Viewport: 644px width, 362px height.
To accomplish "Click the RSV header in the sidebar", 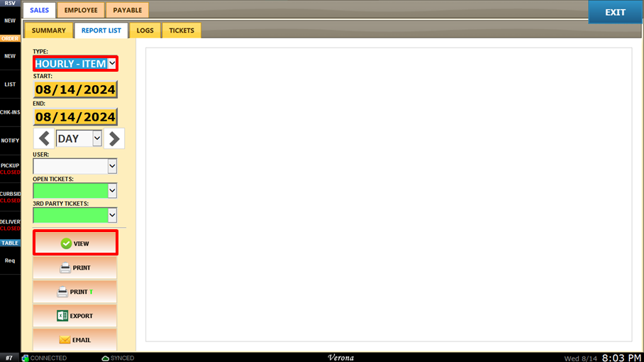I will click(10, 4).
